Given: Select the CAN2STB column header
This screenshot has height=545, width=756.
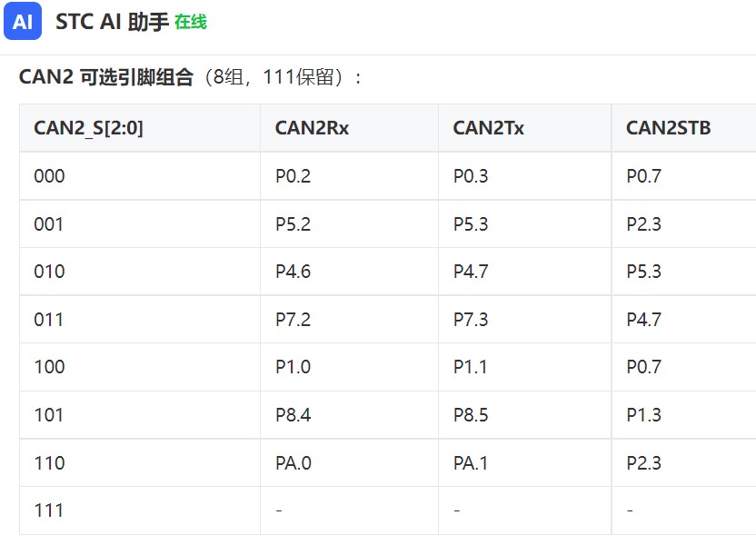Looking at the screenshot, I should [x=668, y=128].
